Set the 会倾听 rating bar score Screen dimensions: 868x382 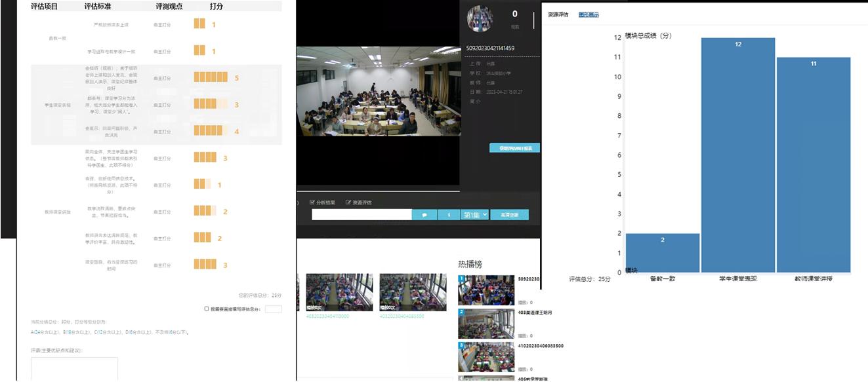point(211,77)
